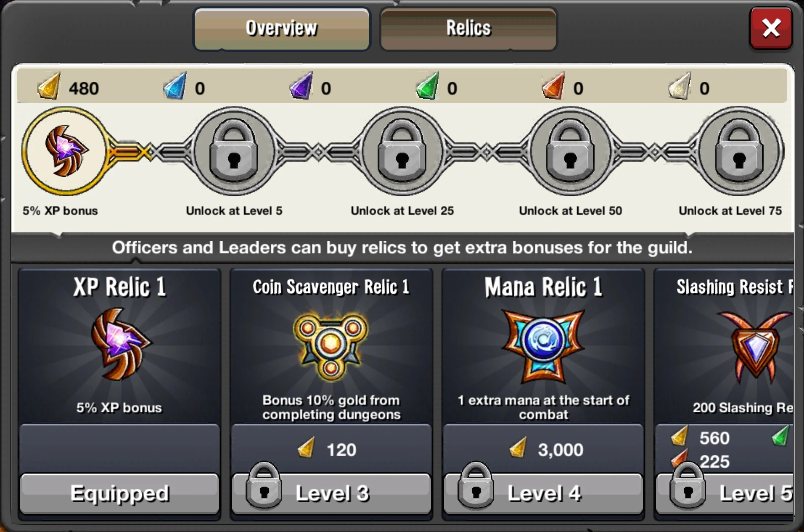Click the locked Level 4 button
The height and width of the screenshot is (532, 804).
pyautogui.click(x=543, y=494)
